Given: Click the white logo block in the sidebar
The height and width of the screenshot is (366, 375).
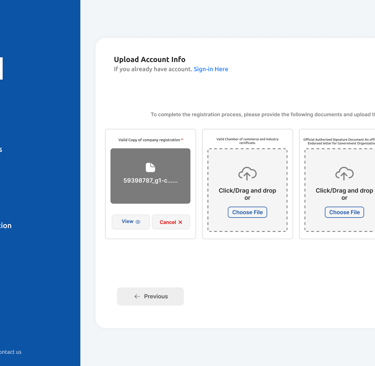Looking at the screenshot, I should pyautogui.click(x=1, y=68).
